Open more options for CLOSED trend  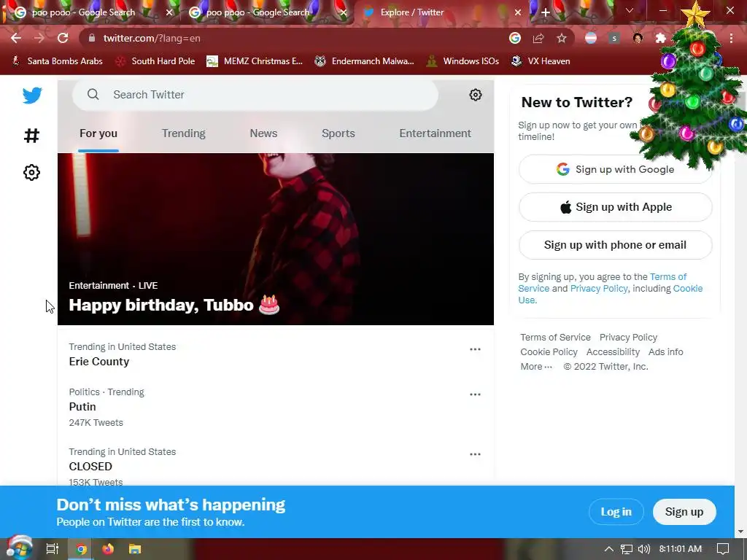(x=475, y=454)
